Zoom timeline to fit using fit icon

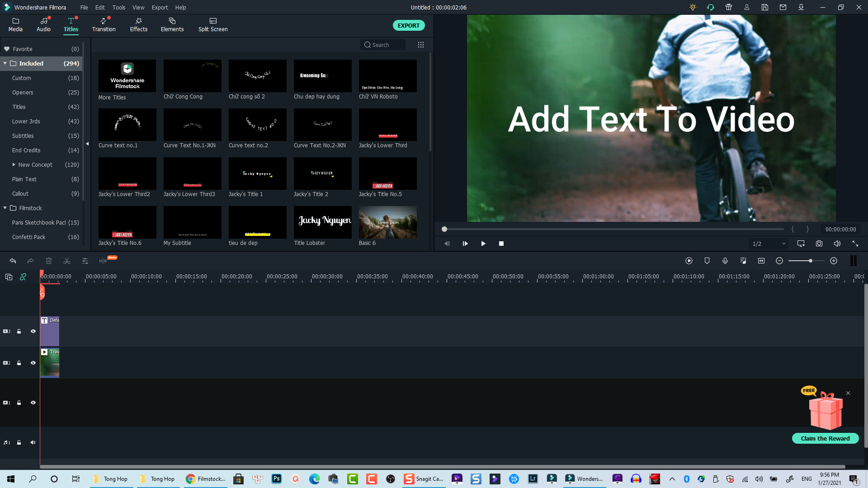click(x=761, y=261)
